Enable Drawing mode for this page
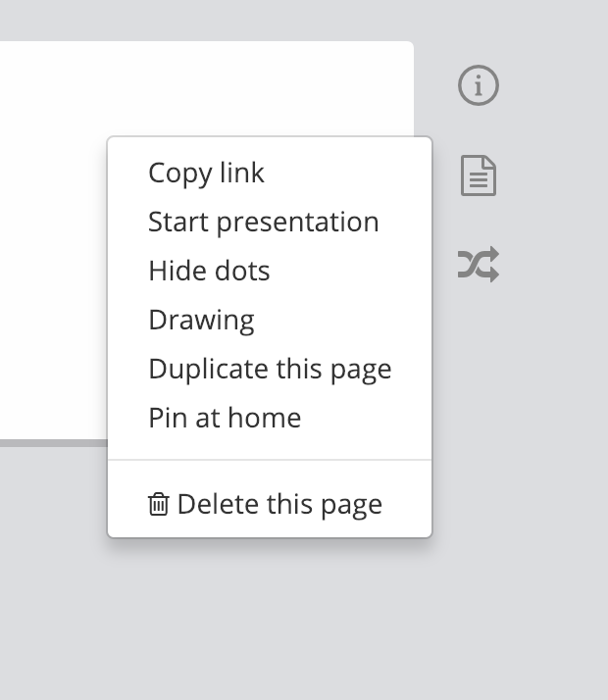Image resolution: width=608 pixels, height=700 pixels. [x=201, y=320]
